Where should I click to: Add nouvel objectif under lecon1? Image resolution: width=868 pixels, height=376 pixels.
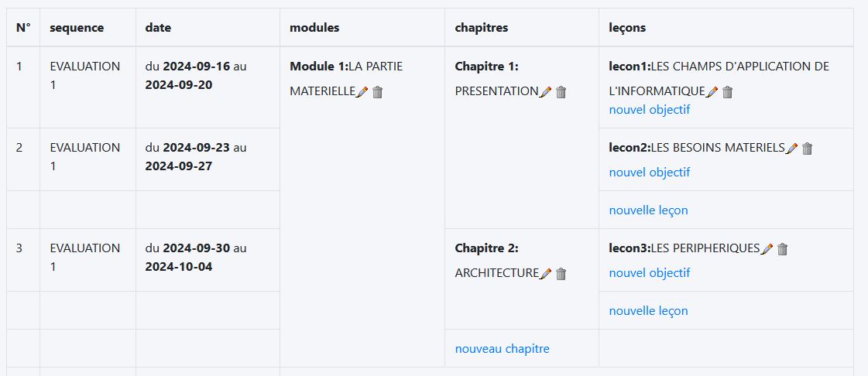(x=650, y=110)
